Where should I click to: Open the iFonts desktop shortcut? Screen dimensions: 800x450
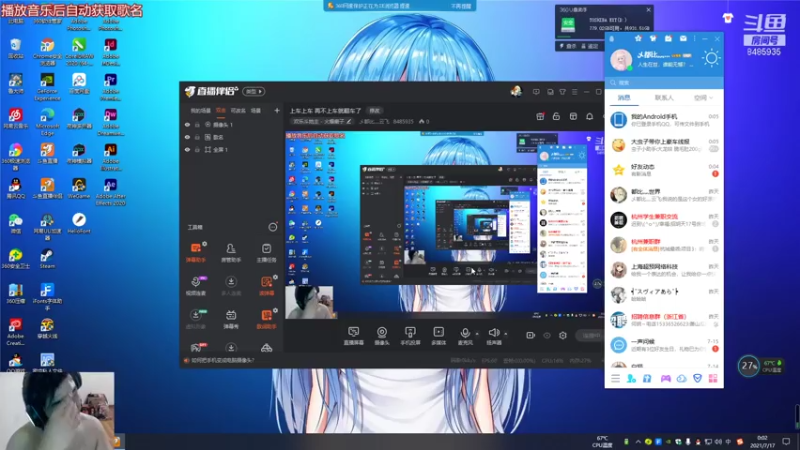(x=47, y=297)
